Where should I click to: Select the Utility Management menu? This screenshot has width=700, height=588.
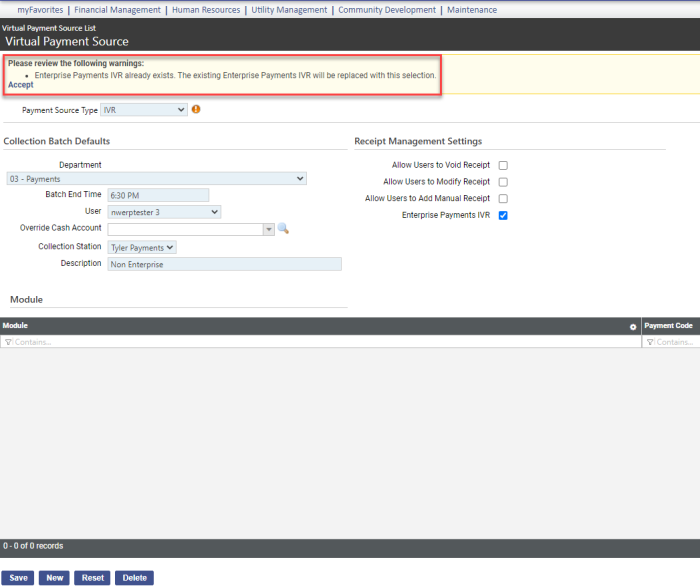(x=289, y=10)
